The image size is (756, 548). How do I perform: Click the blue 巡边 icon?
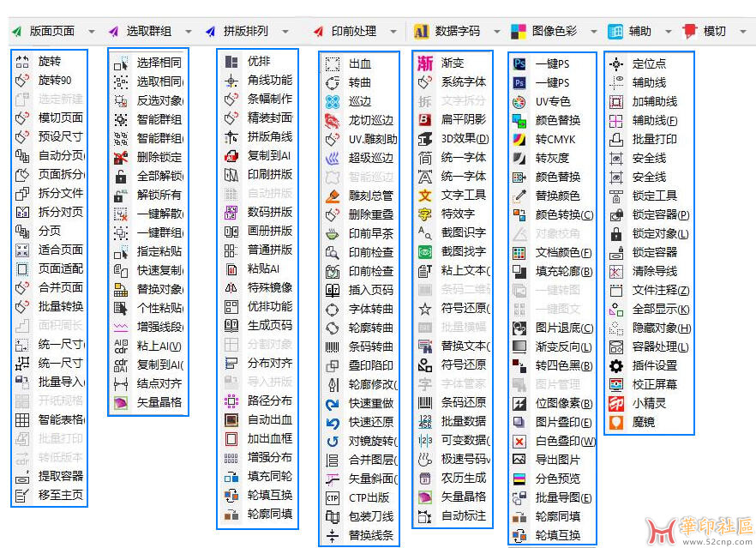coord(333,101)
